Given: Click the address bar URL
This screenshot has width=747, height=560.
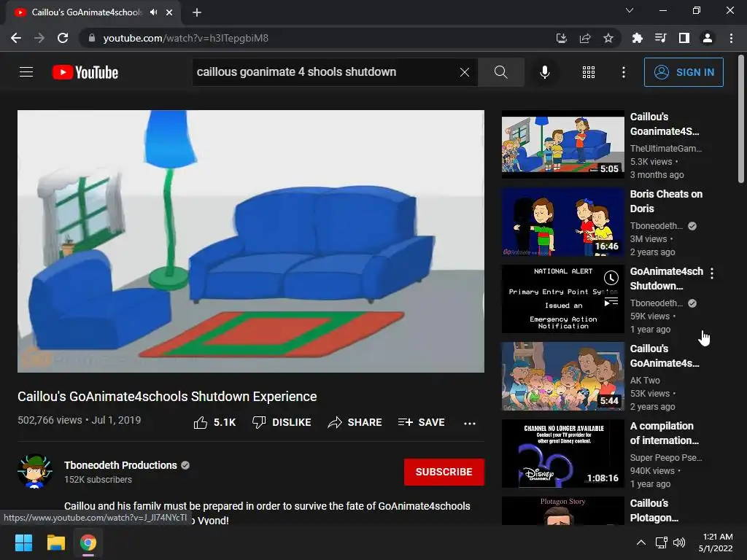Looking at the screenshot, I should [186, 38].
